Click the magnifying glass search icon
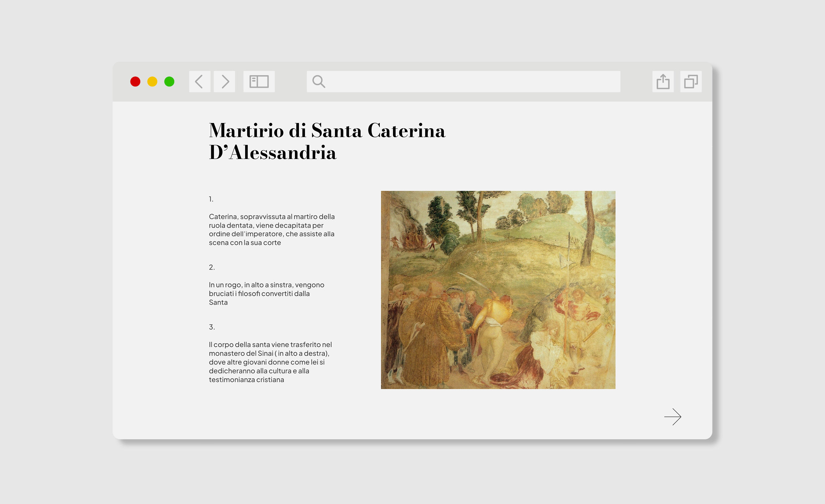Viewport: 825px width, 504px height. [318, 81]
